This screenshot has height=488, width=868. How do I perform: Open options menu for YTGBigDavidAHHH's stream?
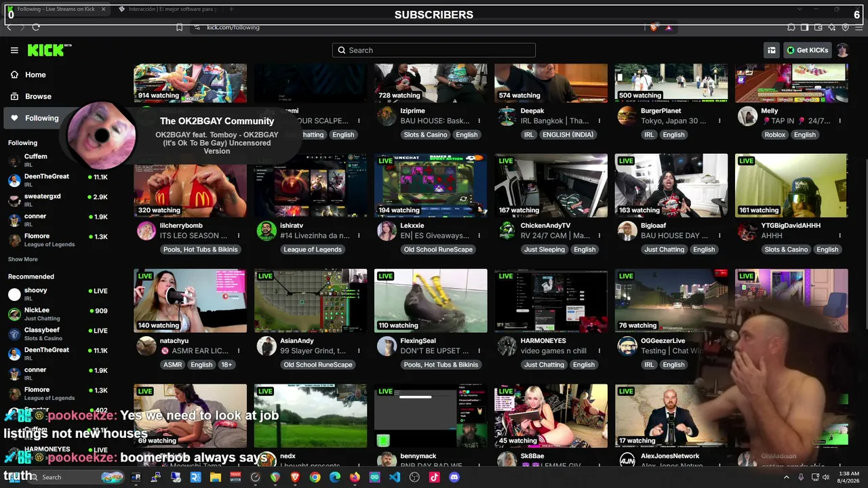click(x=840, y=236)
